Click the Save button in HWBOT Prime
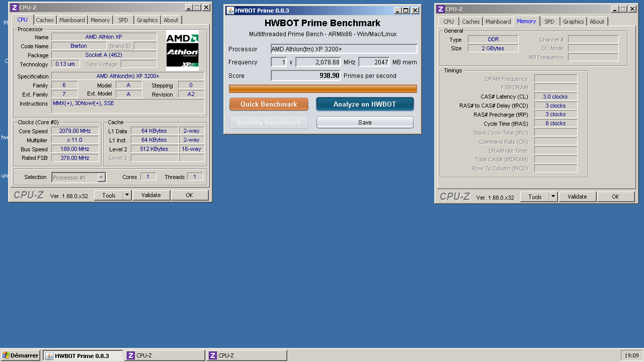644x362 pixels. pyautogui.click(x=365, y=122)
